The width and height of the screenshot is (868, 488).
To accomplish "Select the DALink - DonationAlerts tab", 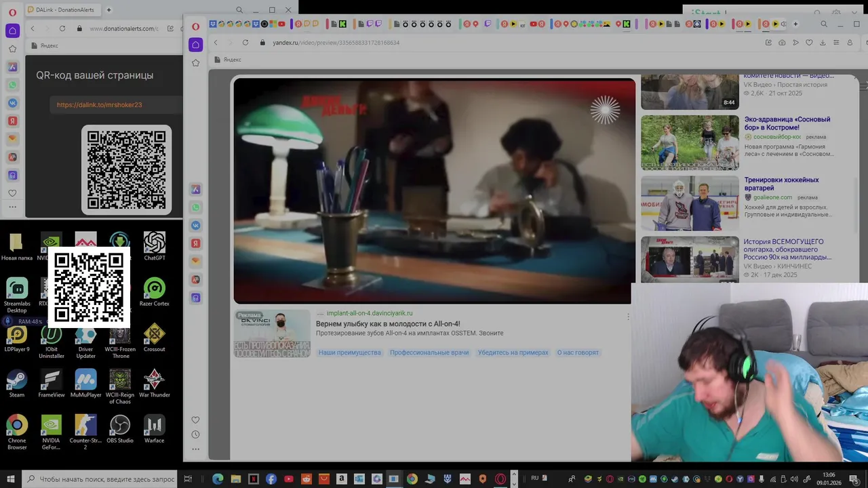I will 63,9.
